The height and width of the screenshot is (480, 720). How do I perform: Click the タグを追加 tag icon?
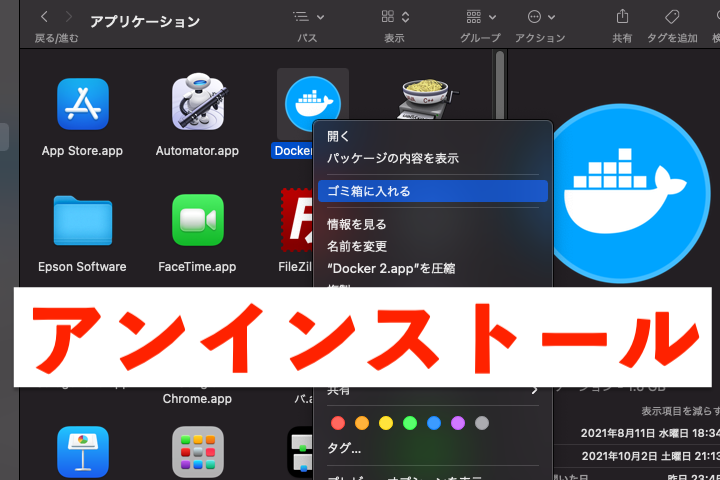(x=672, y=17)
